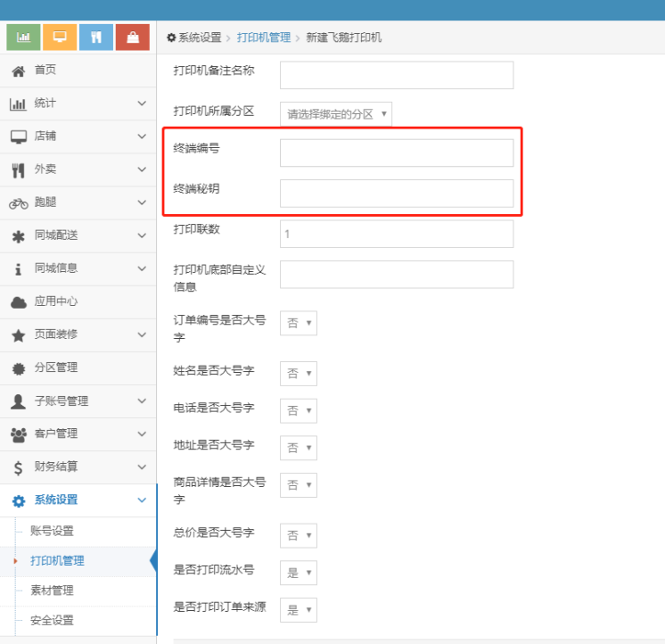
Task: Expand the 财务结算 sidebar section
Action: (x=78, y=466)
